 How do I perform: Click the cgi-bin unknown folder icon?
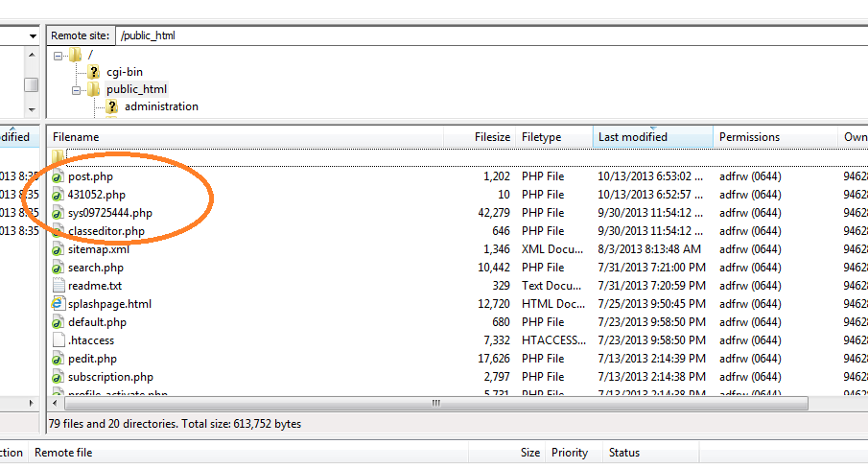pyautogui.click(x=94, y=72)
